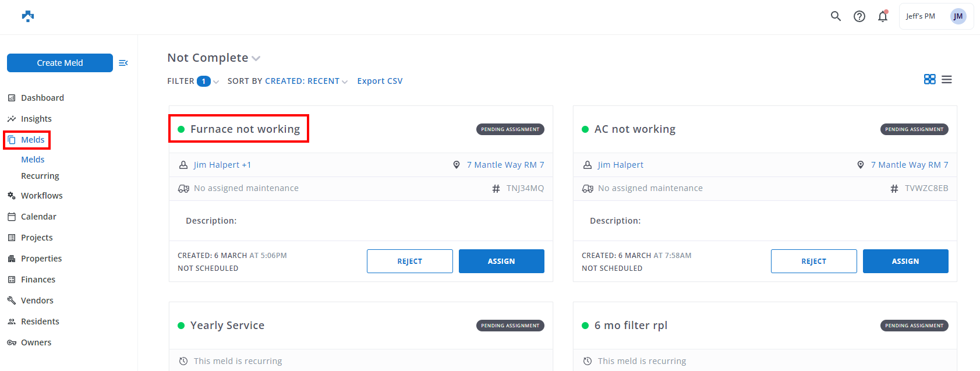Switch to list view layout
The height and width of the screenshot is (371, 980).
947,79
